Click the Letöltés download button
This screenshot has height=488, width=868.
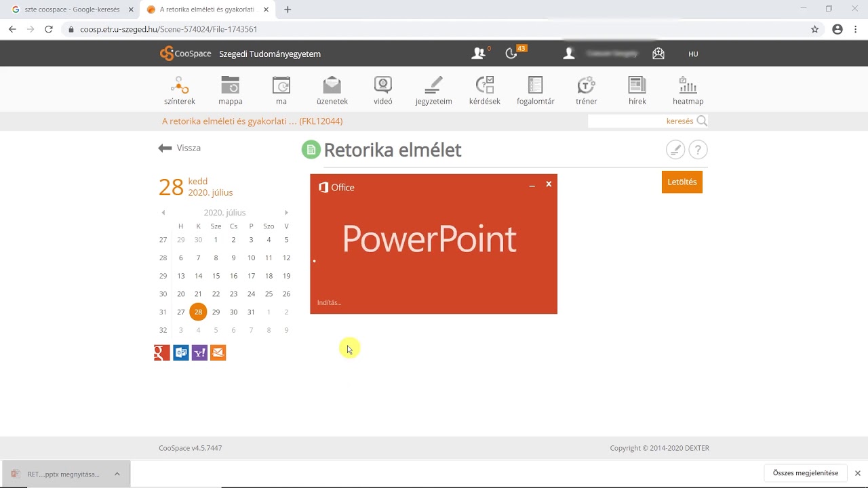[682, 182]
